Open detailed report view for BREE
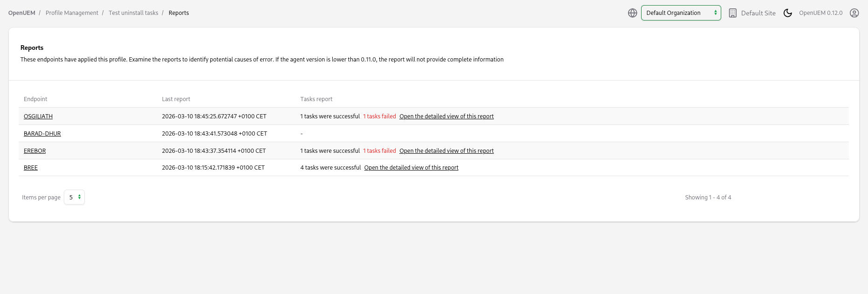Viewport: 868px width, 294px height. pyautogui.click(x=411, y=168)
